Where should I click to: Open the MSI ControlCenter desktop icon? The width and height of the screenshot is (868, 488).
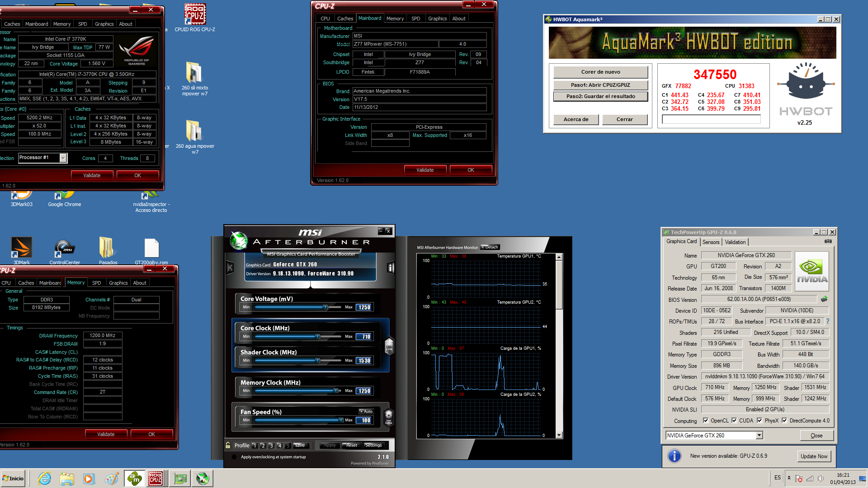(x=65, y=250)
